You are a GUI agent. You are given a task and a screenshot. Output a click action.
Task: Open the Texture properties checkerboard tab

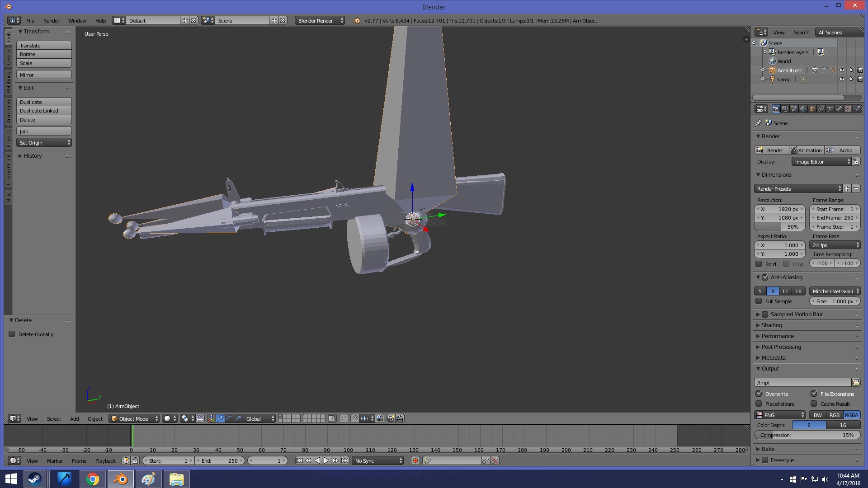click(x=848, y=109)
